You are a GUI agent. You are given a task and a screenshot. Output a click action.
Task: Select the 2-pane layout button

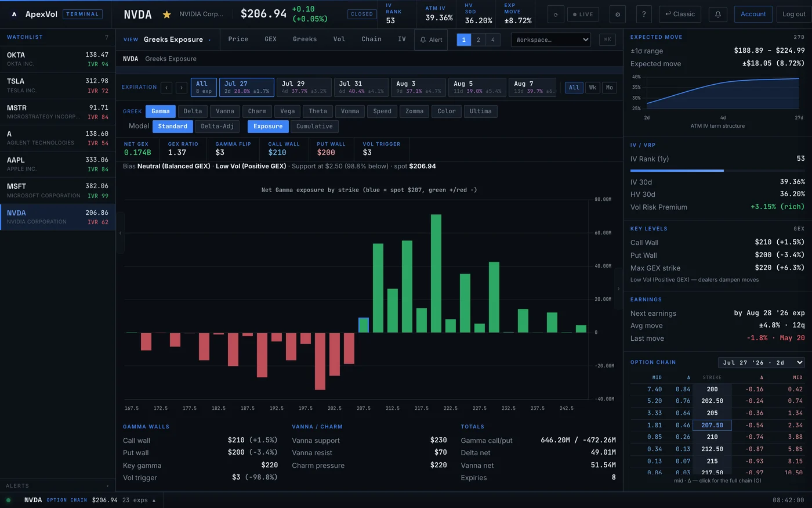[478, 39]
